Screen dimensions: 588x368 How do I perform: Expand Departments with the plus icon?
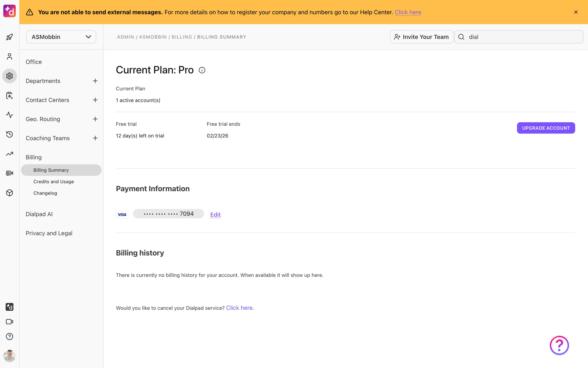(95, 81)
